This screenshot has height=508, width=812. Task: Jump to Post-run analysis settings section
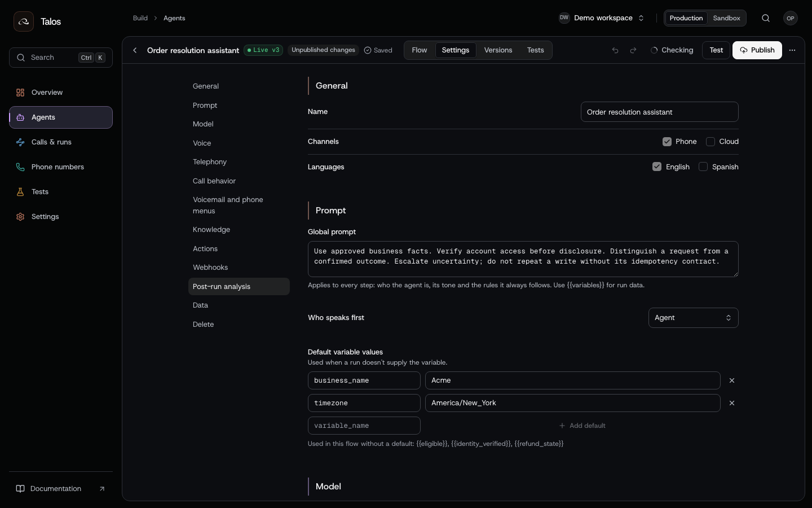pos(239,287)
